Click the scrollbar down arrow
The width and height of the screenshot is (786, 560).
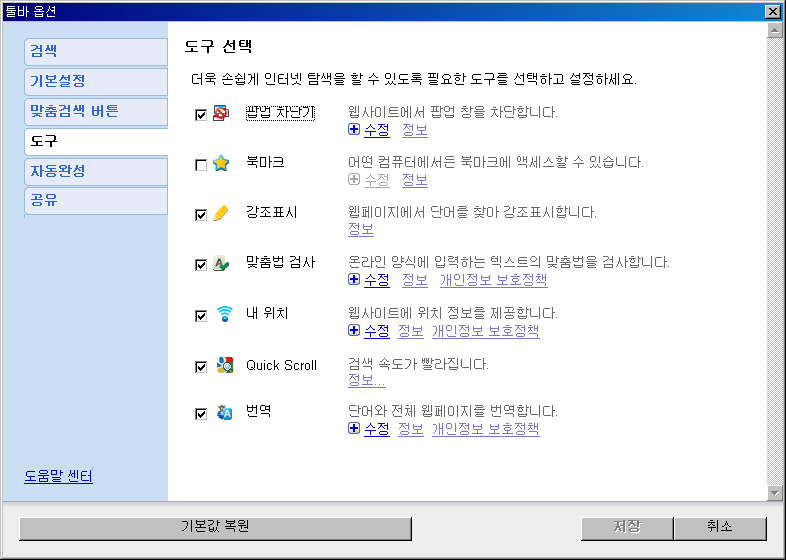(774, 493)
